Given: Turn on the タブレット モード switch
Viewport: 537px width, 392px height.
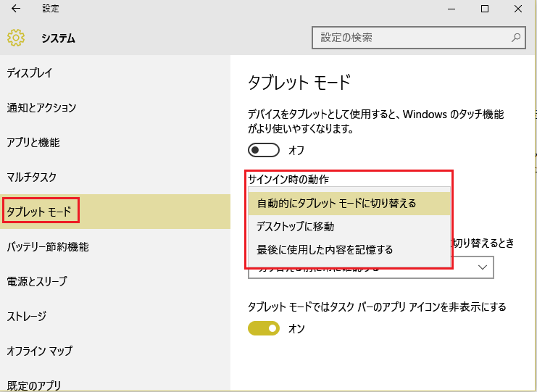Looking at the screenshot, I should point(264,151).
